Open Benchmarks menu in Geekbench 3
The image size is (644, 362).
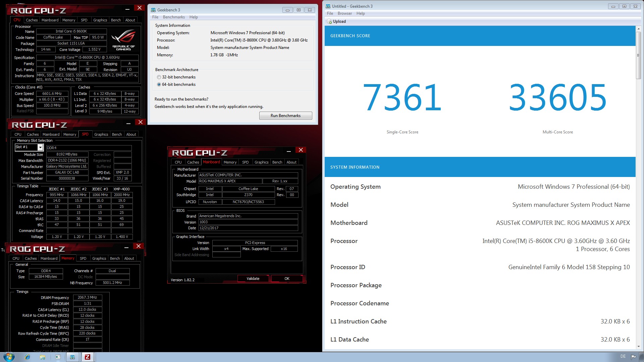click(x=174, y=17)
